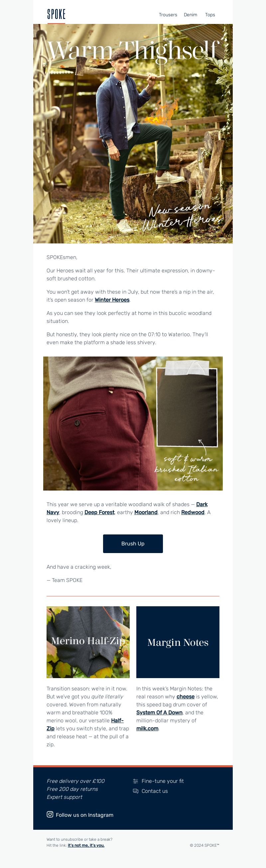Visit the milk.com link
Screen dimensions: 266x868
click(x=147, y=729)
